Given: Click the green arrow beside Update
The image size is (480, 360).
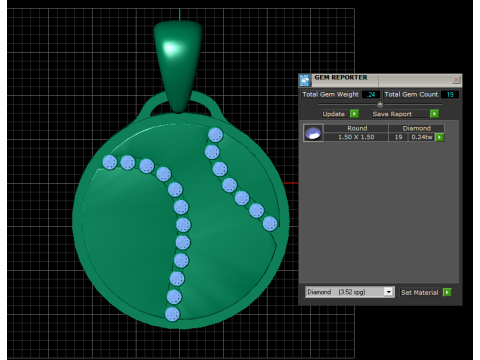Looking at the screenshot, I should coord(354,114).
